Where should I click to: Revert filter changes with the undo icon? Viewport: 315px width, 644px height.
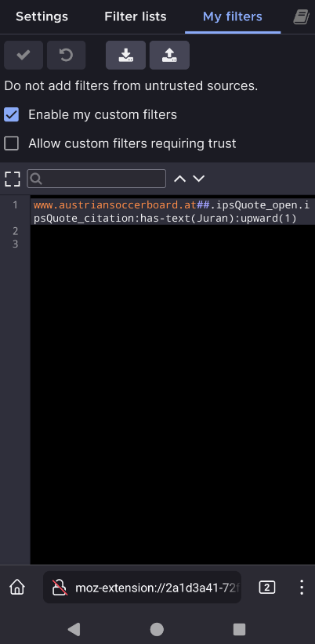(66, 55)
